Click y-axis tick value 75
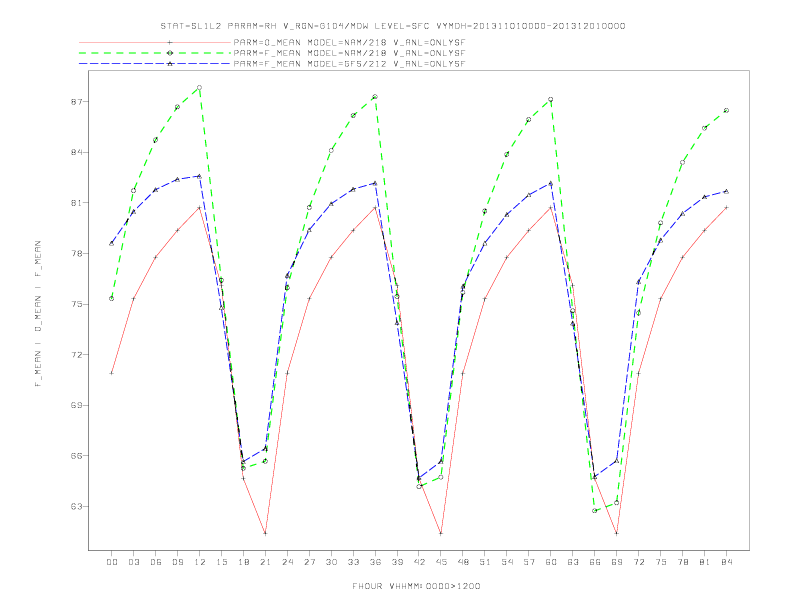 [x=76, y=304]
